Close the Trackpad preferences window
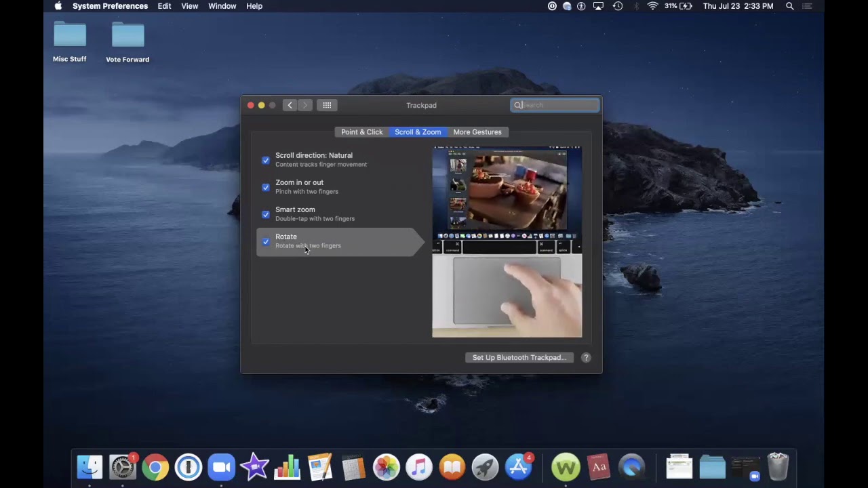Image resolution: width=868 pixels, height=488 pixels. click(250, 105)
